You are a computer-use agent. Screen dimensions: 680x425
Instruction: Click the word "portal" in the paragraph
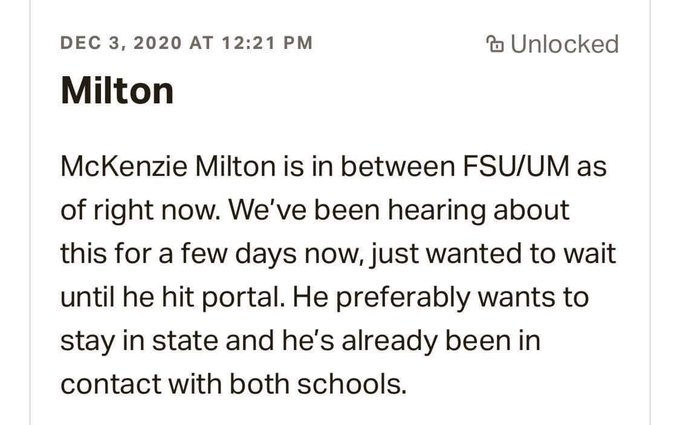241,298
